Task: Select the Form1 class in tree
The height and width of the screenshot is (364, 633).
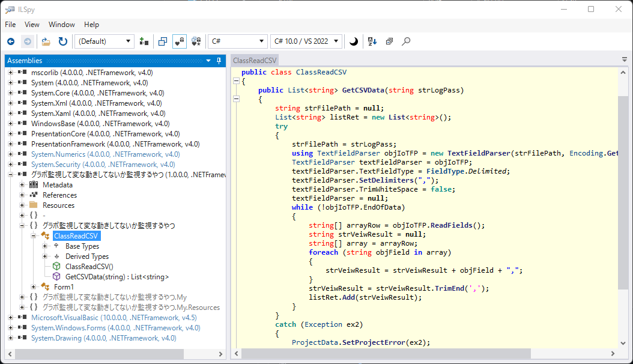Action: click(x=64, y=287)
